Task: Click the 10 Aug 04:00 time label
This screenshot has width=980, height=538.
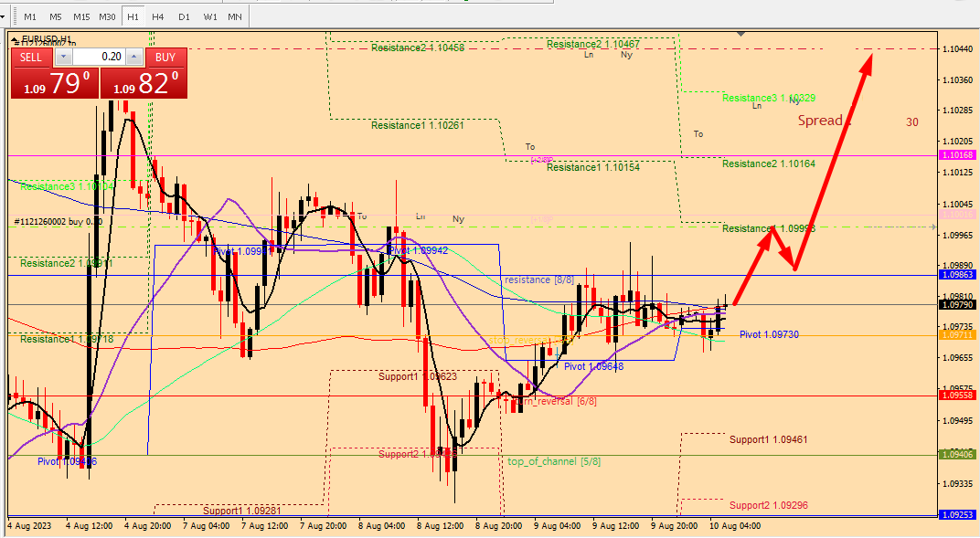Action: (734, 526)
